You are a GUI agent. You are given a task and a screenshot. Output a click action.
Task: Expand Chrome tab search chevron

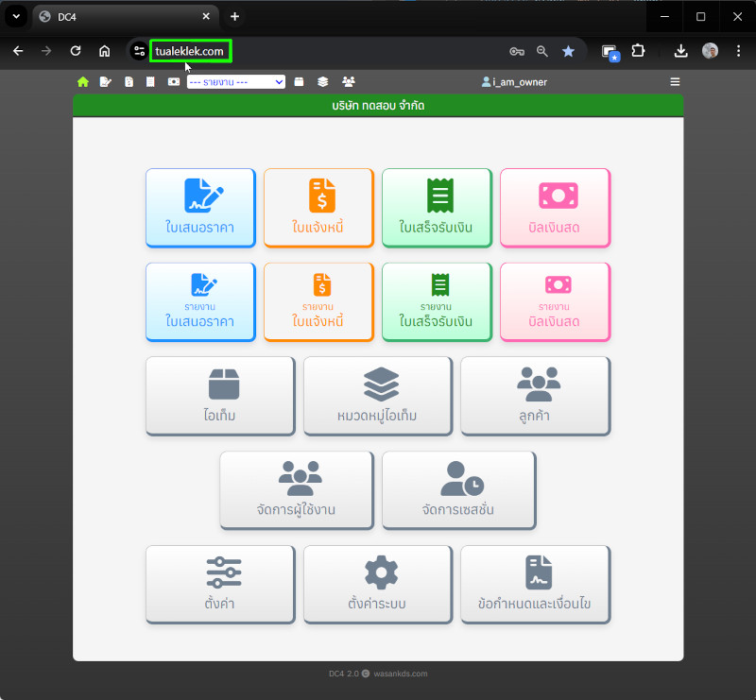[x=16, y=17]
